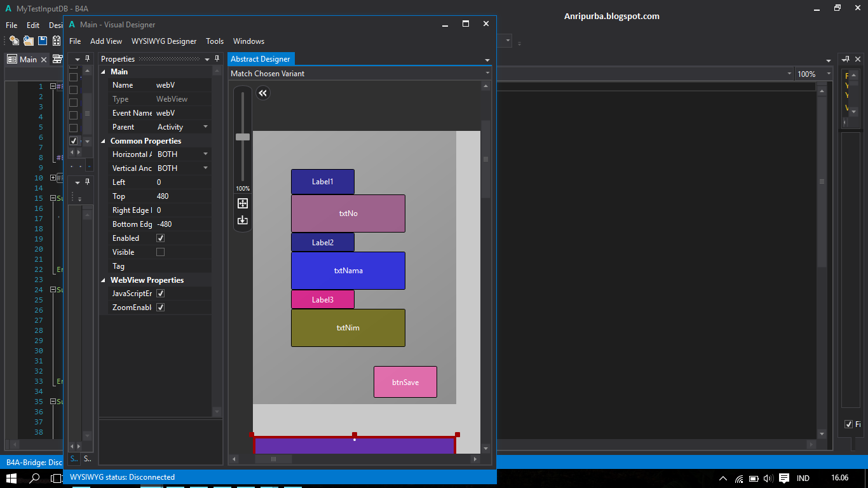
Task: Toggle the Visible checkbox
Action: click(161, 252)
